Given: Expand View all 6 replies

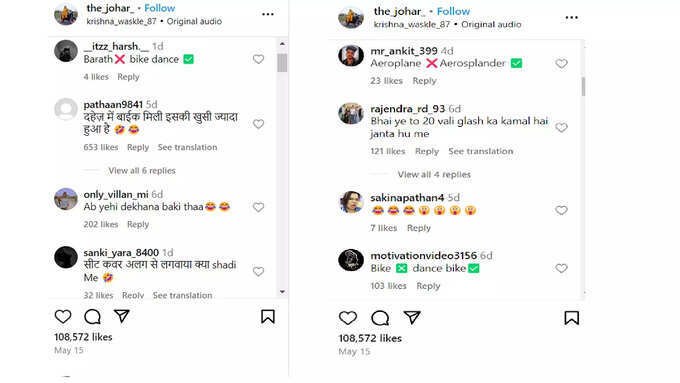Looking at the screenshot, I should point(142,170).
